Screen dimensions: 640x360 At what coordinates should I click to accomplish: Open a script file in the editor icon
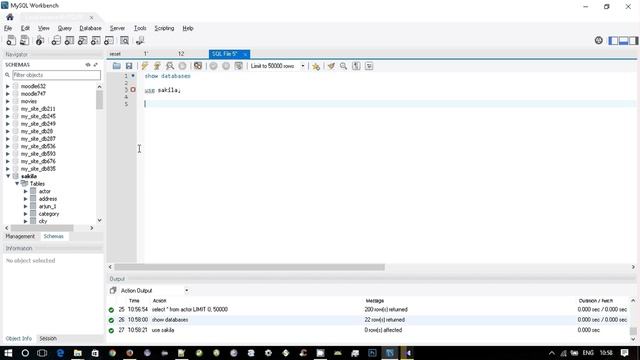point(117,66)
